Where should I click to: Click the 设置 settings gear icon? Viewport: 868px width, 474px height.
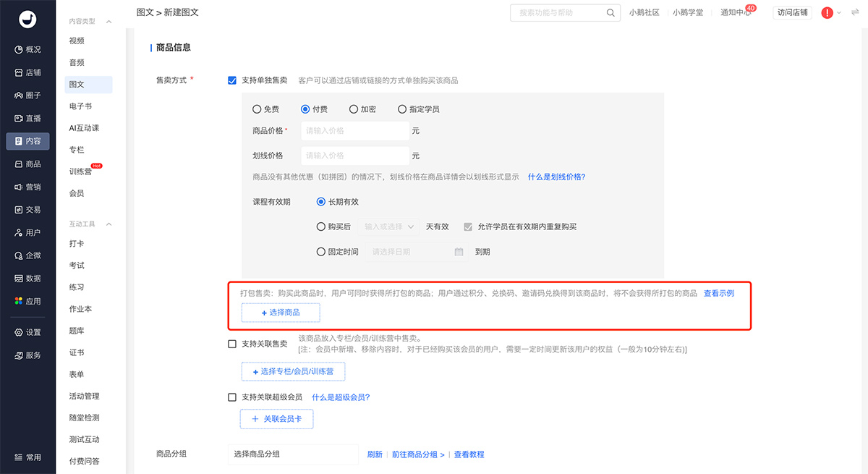coord(19,332)
